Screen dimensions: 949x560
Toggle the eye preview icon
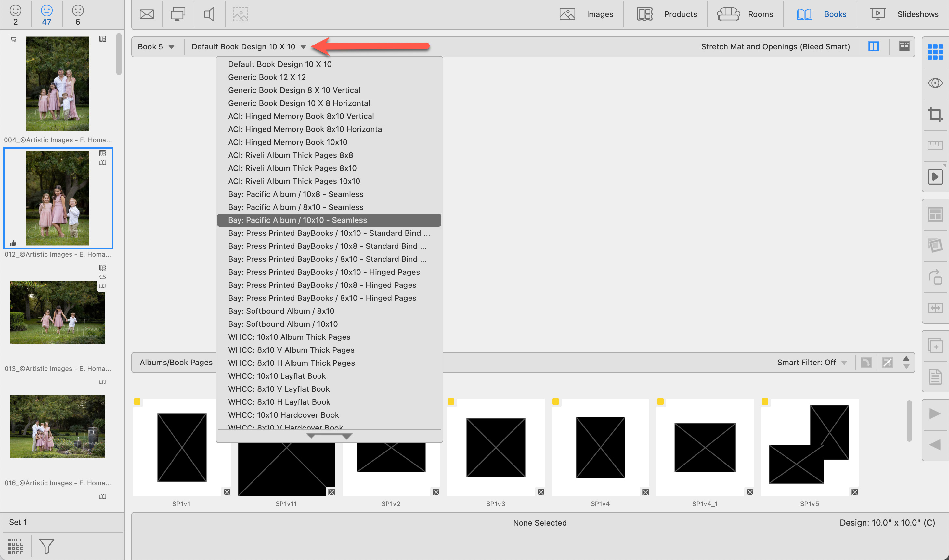pyautogui.click(x=935, y=83)
